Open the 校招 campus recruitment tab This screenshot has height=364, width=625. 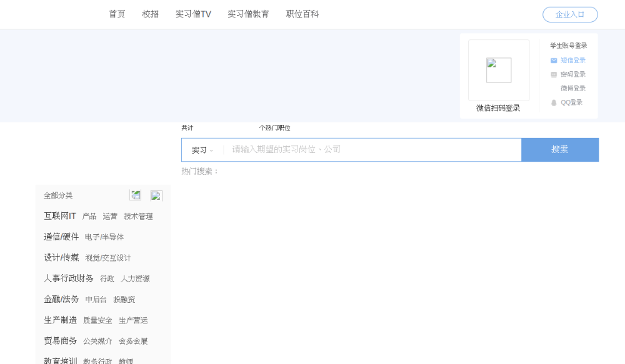point(150,14)
